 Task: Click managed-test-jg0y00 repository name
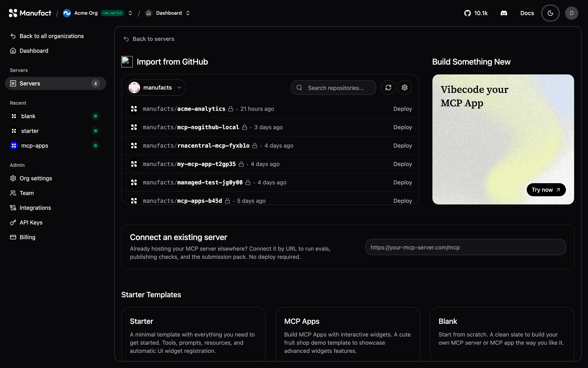point(210,182)
